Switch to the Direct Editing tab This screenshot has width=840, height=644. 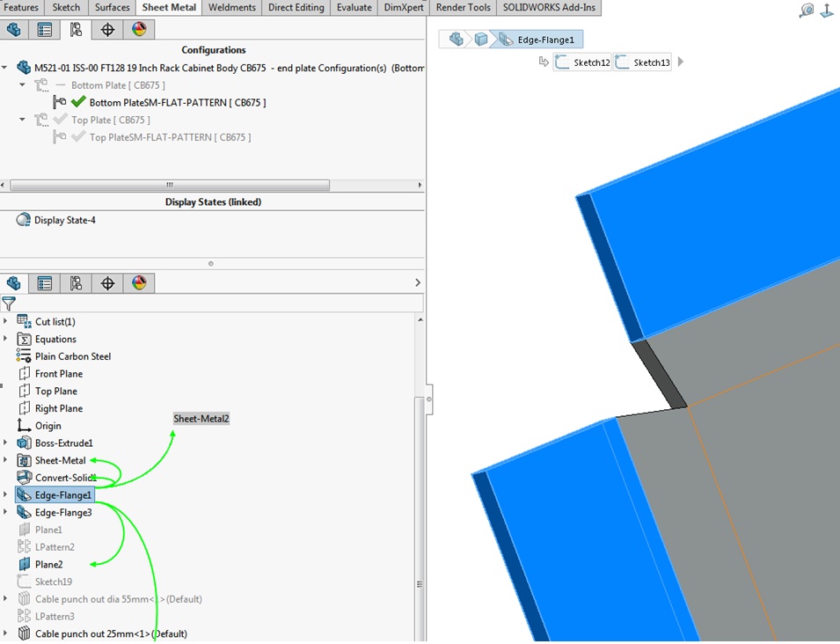click(296, 8)
